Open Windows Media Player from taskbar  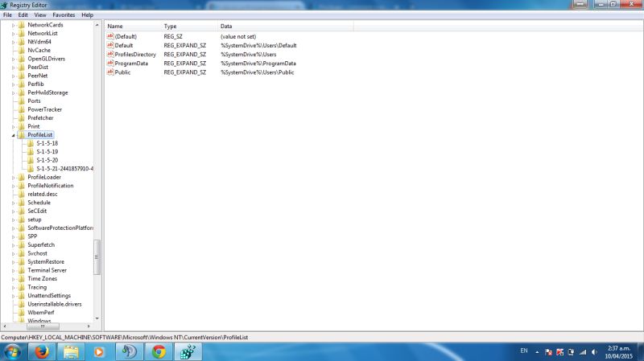coord(99,352)
